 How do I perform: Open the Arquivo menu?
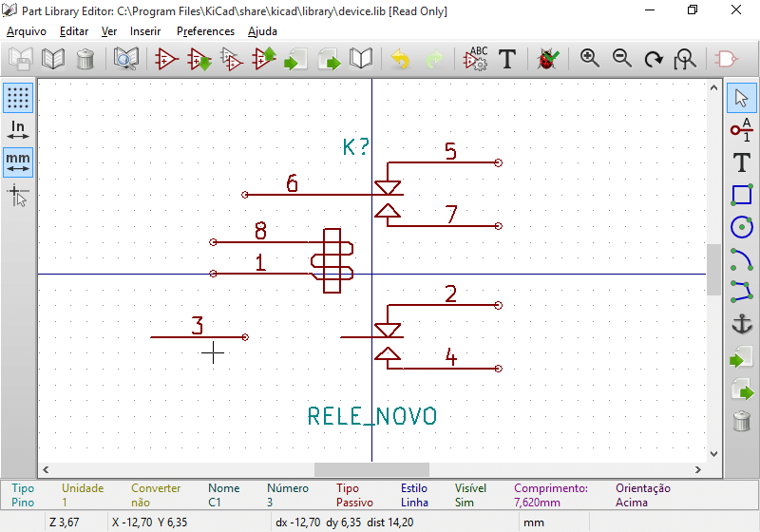tap(27, 31)
